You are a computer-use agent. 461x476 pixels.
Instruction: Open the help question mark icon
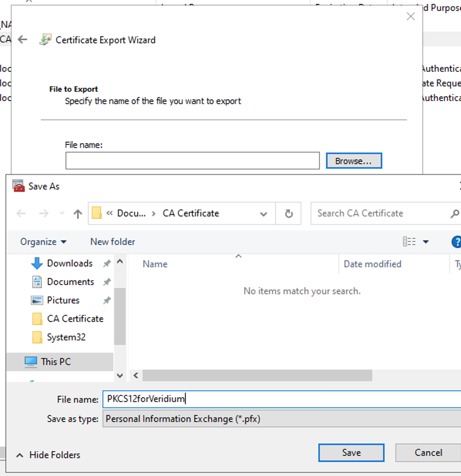point(456,242)
